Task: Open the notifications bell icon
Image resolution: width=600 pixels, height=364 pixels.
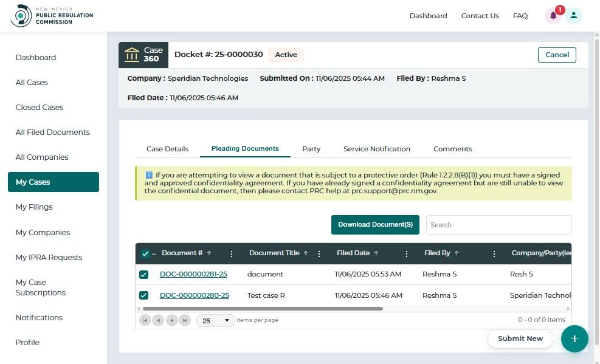Action: tap(553, 16)
